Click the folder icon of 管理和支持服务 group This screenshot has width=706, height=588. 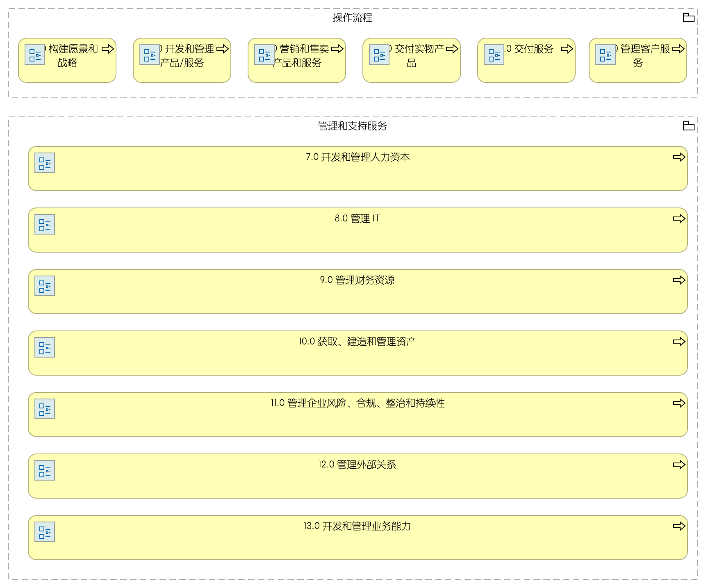tap(688, 126)
